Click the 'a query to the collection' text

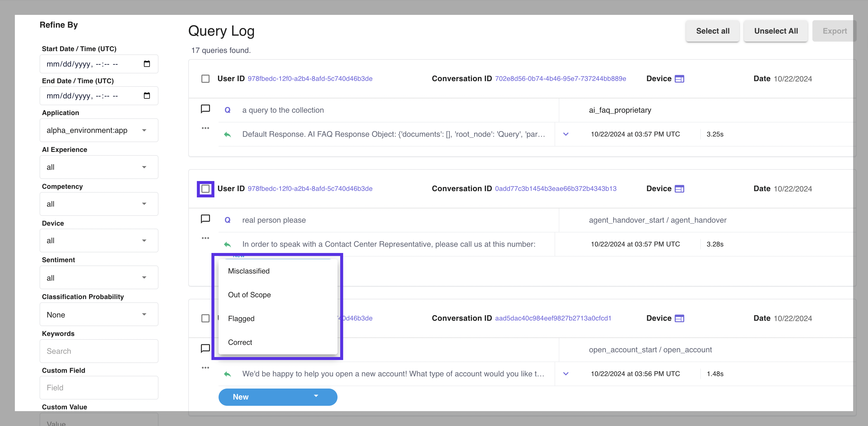point(283,110)
